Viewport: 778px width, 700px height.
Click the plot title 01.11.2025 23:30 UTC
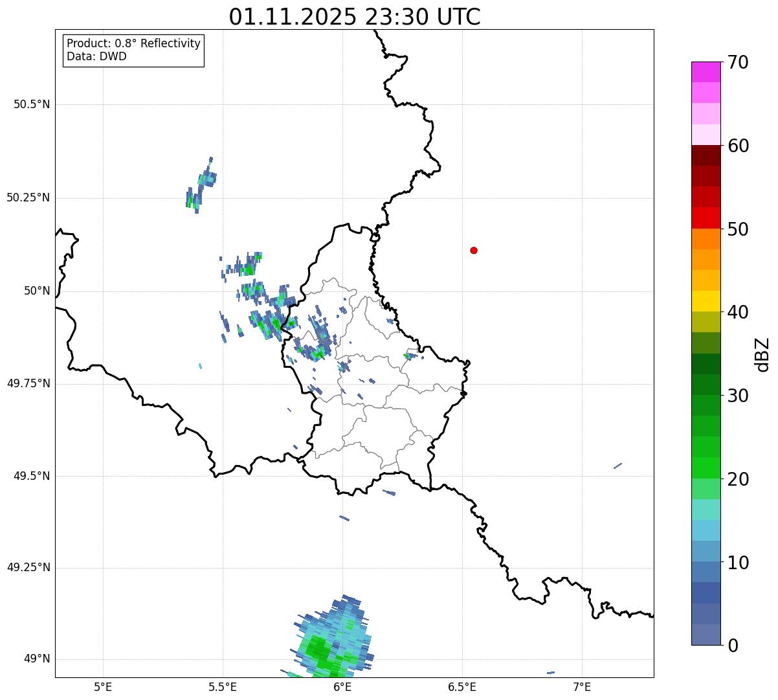coord(355,16)
